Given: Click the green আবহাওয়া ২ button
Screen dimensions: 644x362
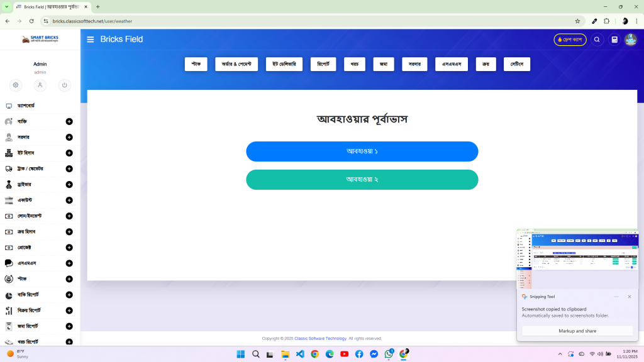Looking at the screenshot, I should [x=362, y=179].
